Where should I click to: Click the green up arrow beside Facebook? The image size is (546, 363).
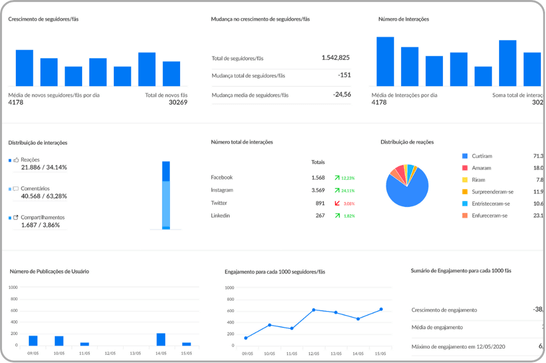337,178
